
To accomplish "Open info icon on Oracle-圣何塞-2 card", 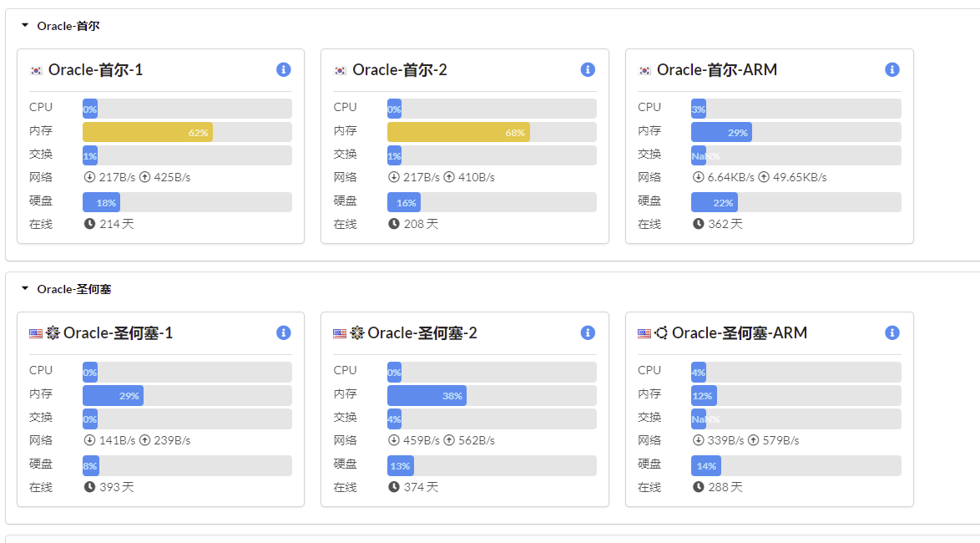I will coord(588,332).
